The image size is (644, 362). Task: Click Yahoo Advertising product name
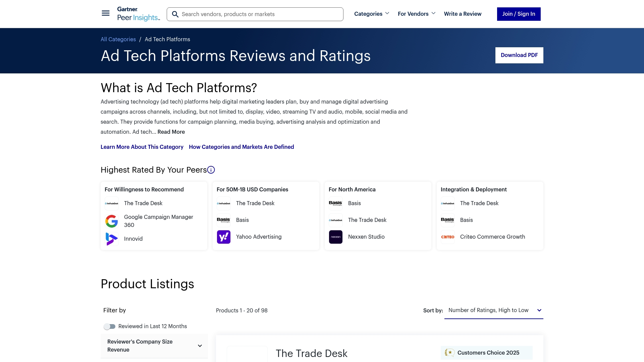(259, 237)
